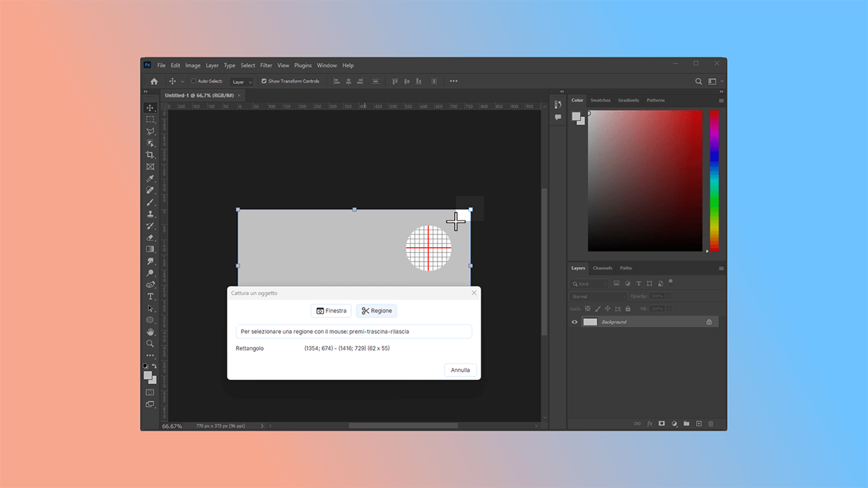Click the swap foreground/background colors icon

(x=155, y=367)
